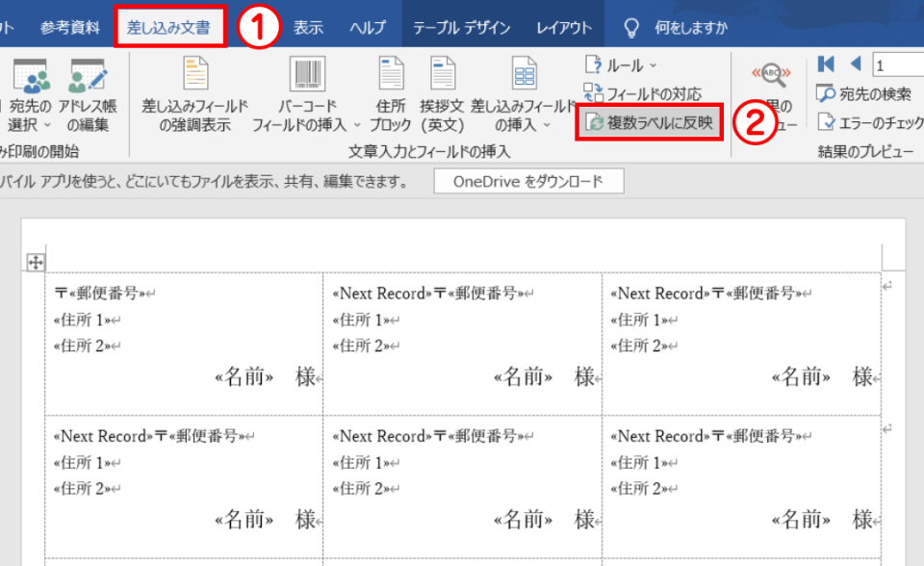Open the 表示 tab
The height and width of the screenshot is (566, 924).
coord(308,28)
